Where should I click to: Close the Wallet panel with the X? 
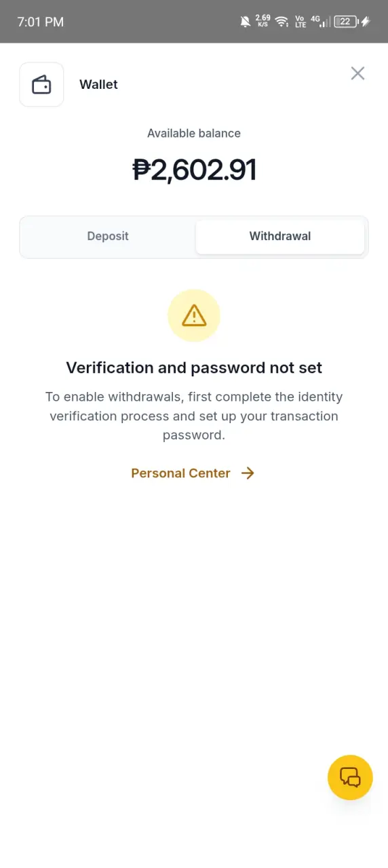357,73
